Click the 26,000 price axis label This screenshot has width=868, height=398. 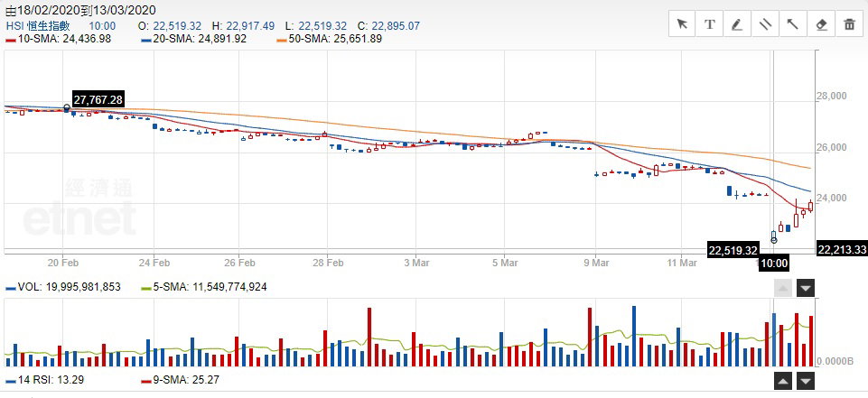832,148
